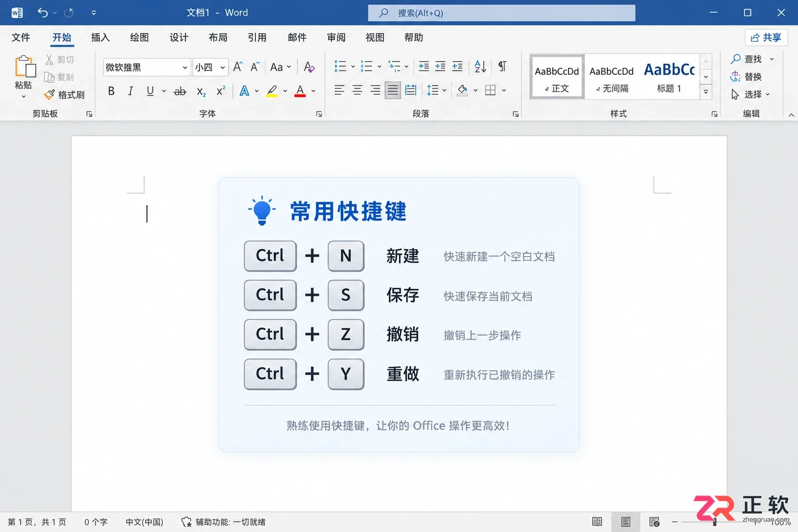Open the line spacing dropdown

[x=437, y=90]
